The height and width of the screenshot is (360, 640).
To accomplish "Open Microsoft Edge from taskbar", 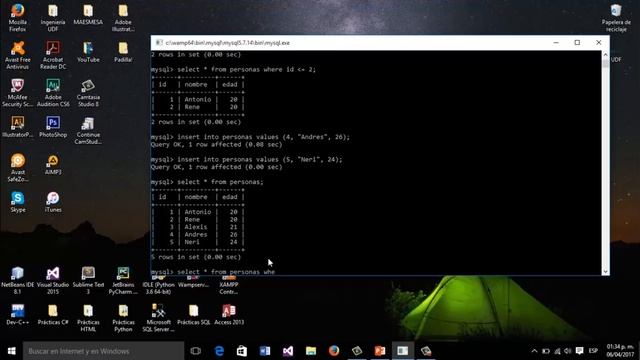I will click(x=219, y=351).
